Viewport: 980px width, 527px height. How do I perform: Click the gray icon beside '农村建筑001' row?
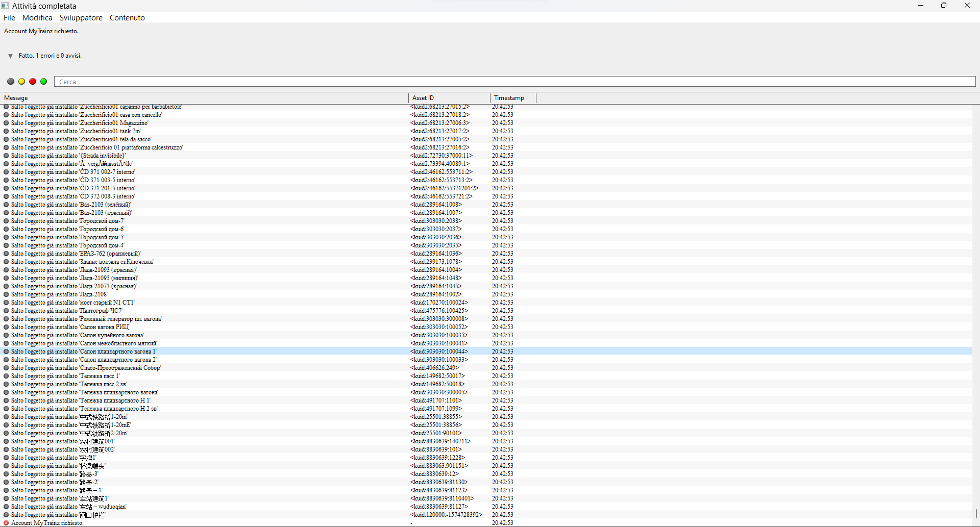(6, 441)
